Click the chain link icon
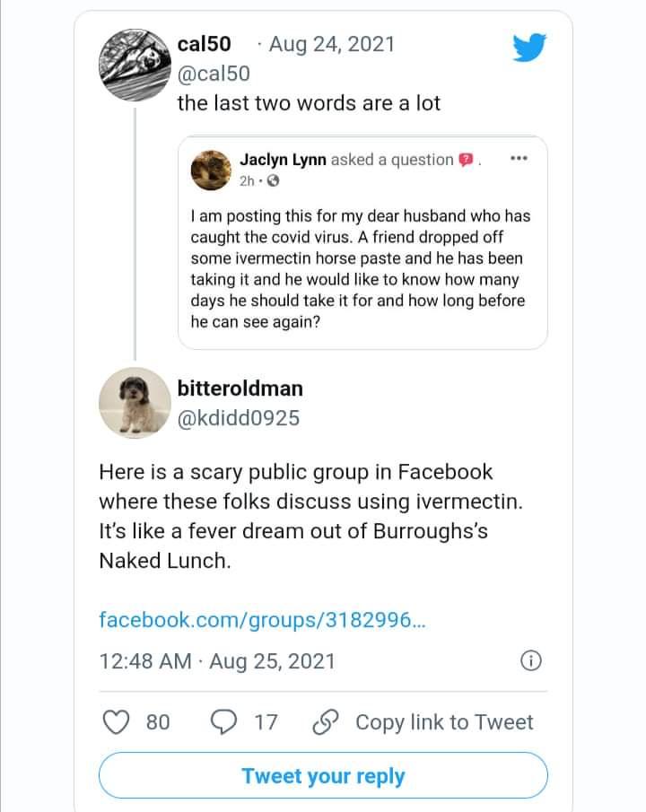 pos(325,721)
